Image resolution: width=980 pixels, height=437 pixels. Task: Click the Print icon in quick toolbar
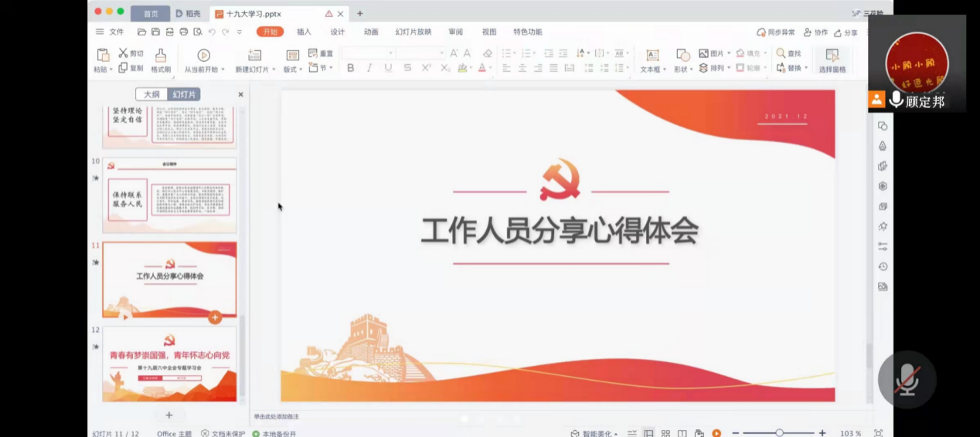click(184, 32)
